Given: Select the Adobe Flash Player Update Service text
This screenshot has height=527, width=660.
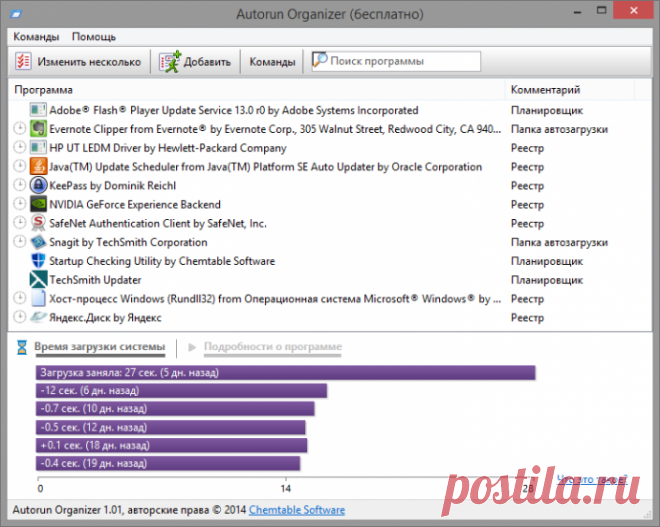Looking at the screenshot, I should point(234,110).
